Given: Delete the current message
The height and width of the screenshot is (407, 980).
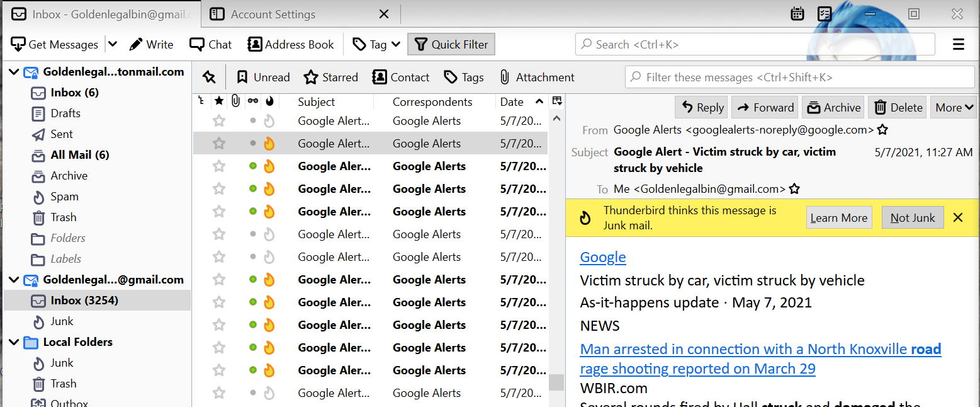Looking at the screenshot, I should point(898,108).
